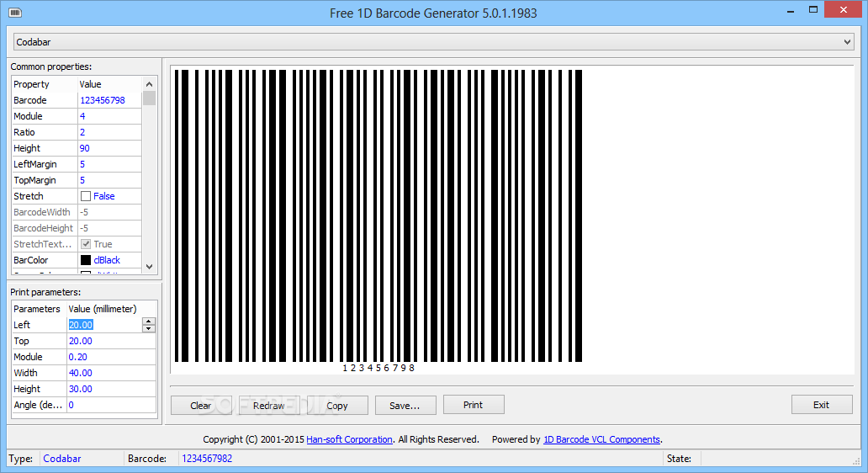Select the Angle value 0
This screenshot has height=473, width=868.
click(111, 406)
